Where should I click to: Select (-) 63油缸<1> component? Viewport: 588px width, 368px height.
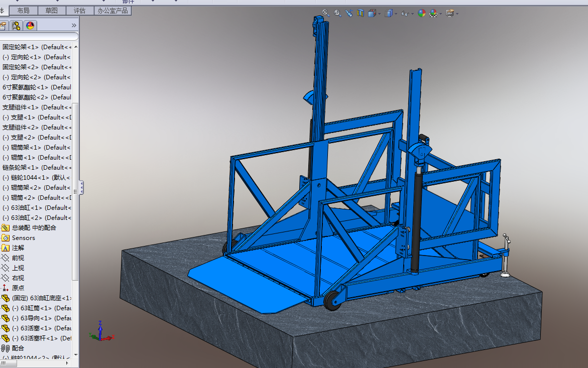[x=36, y=208]
